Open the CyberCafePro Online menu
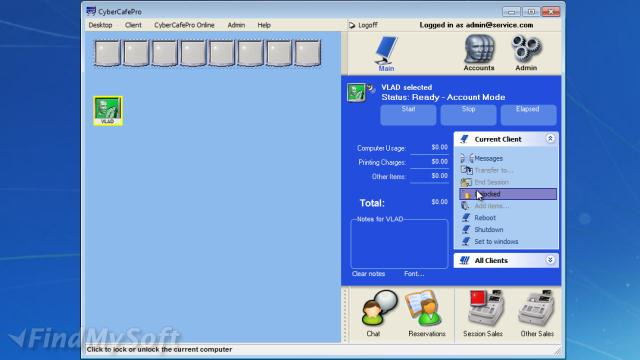The width and height of the screenshot is (640, 360). pos(184,25)
